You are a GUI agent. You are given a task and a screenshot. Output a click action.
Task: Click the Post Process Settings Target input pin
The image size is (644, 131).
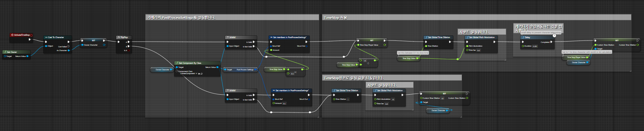coord(225,70)
